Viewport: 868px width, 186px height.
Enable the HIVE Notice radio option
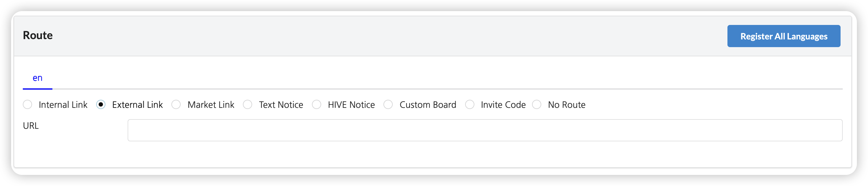point(316,105)
